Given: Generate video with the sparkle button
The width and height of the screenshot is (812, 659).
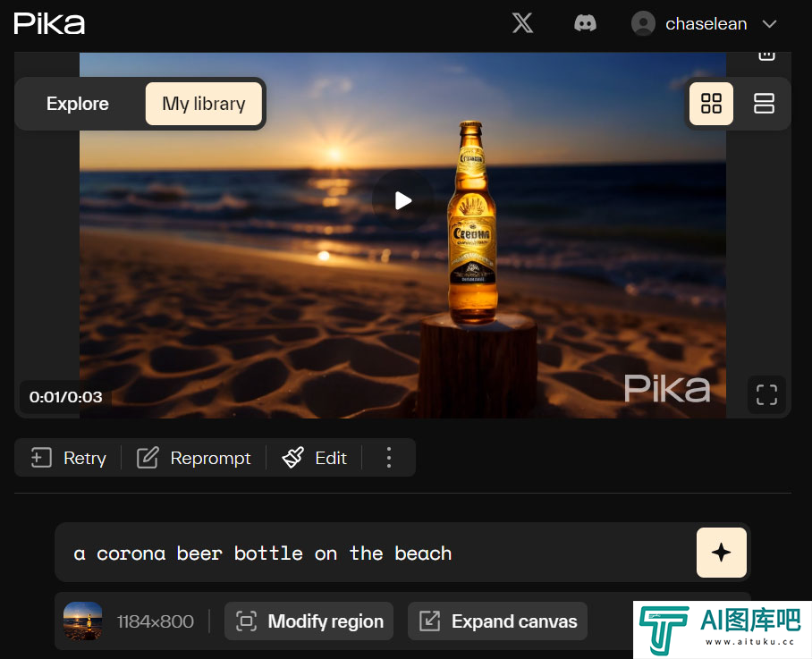Looking at the screenshot, I should click(722, 553).
